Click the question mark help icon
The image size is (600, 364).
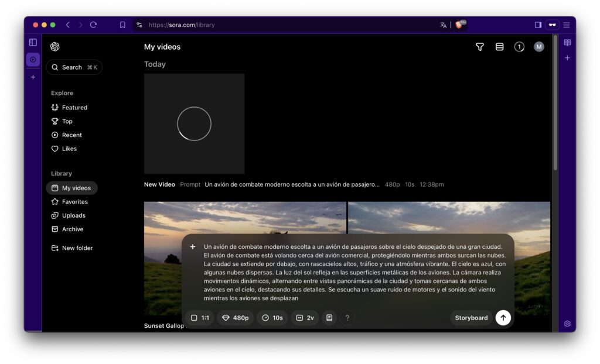click(347, 318)
